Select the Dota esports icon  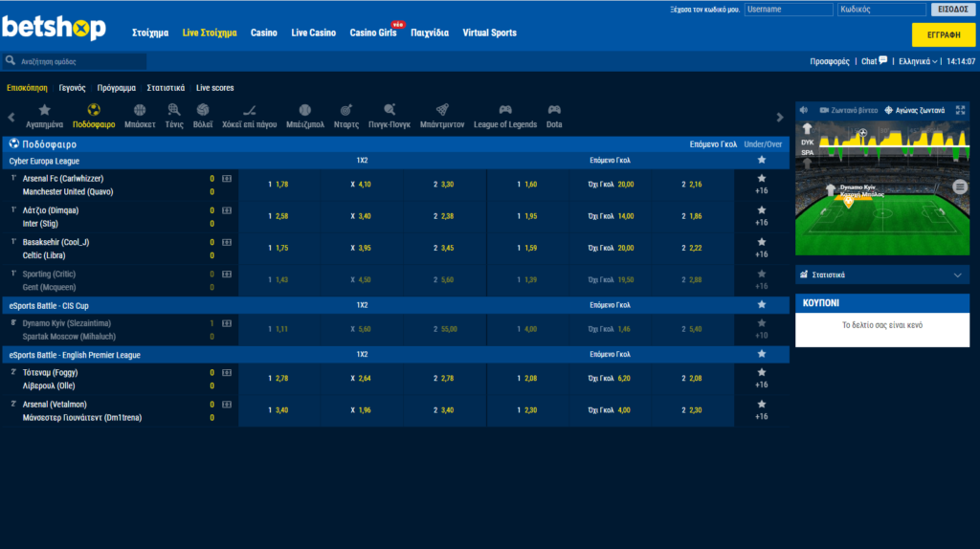pyautogui.click(x=554, y=111)
